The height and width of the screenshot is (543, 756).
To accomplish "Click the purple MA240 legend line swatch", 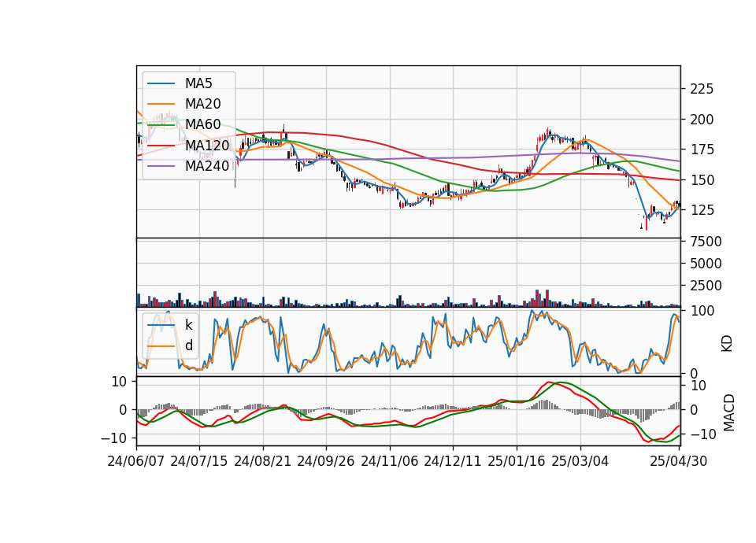I will click(x=161, y=166).
